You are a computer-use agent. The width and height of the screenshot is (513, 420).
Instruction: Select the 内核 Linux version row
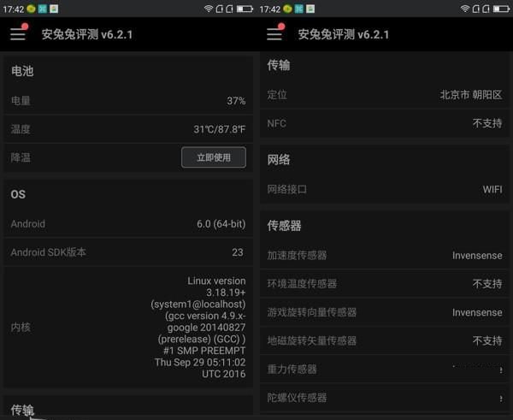click(128, 327)
